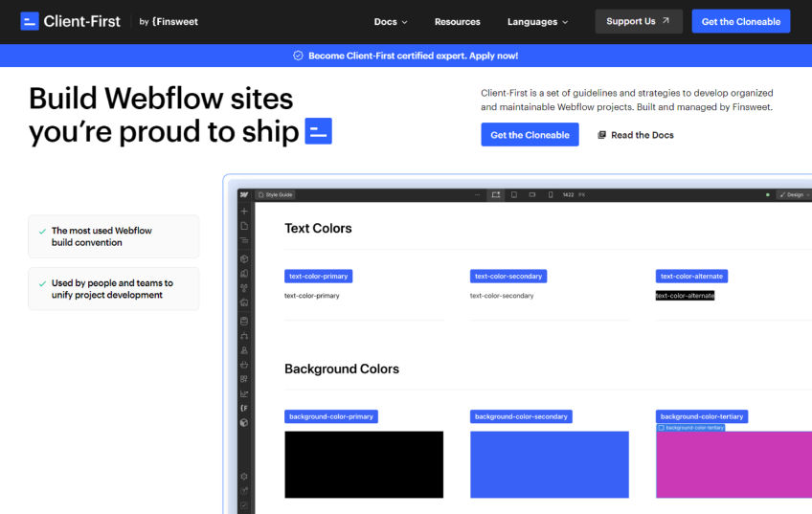Screen dimensions: 812x514
Task: Click the text-color-alternate blue label
Action: [x=691, y=276]
